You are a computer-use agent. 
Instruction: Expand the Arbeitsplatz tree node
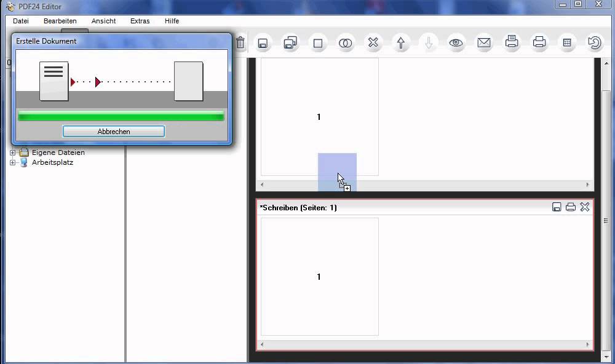pyautogui.click(x=12, y=162)
